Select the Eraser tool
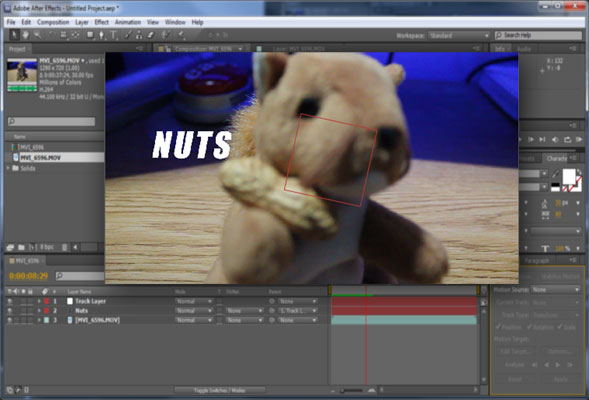This screenshot has width=589, height=400. pyautogui.click(x=151, y=35)
